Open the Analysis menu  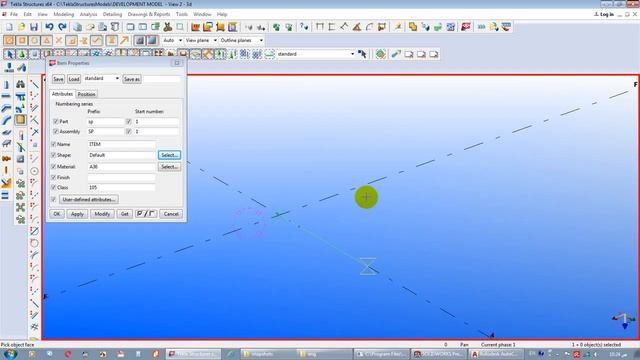tap(88, 14)
